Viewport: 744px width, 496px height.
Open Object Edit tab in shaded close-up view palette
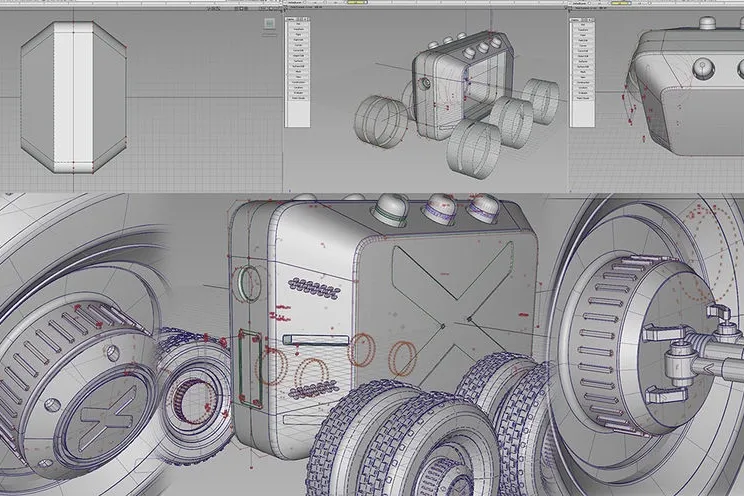click(x=583, y=56)
